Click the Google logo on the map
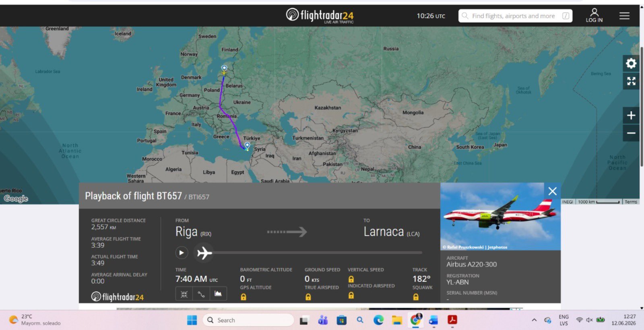The image size is (644, 330). (16, 199)
